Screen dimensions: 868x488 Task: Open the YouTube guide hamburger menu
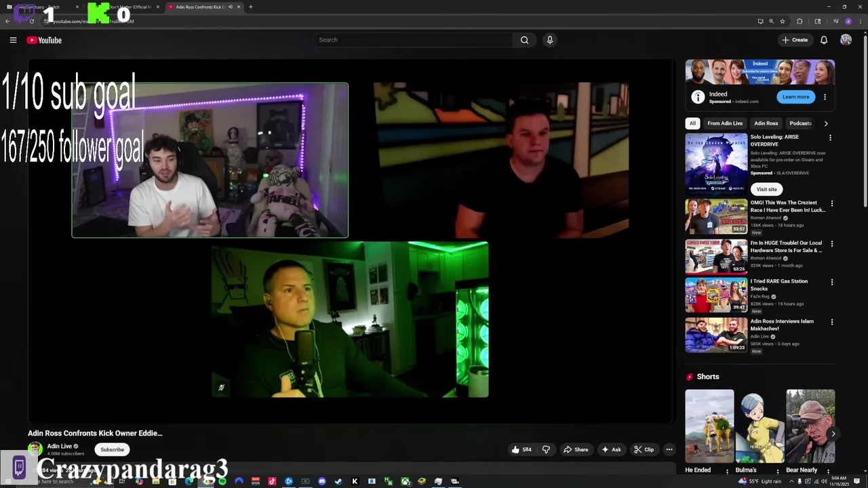point(13,40)
